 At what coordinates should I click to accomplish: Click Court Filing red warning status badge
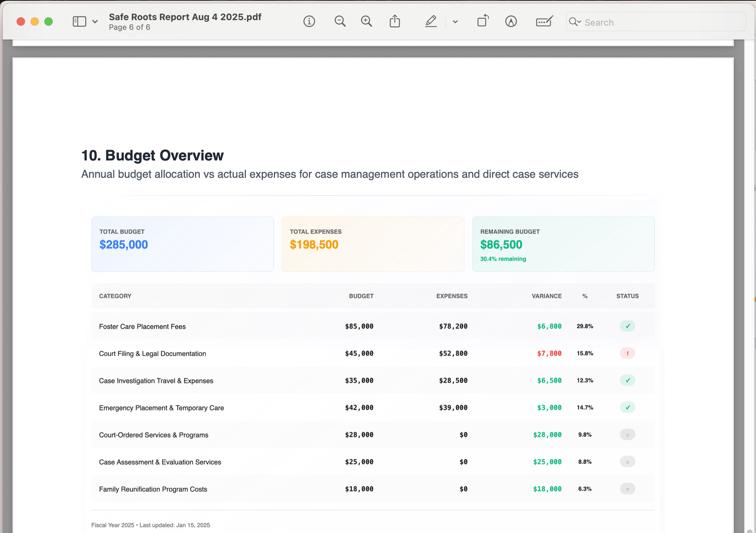(x=627, y=353)
